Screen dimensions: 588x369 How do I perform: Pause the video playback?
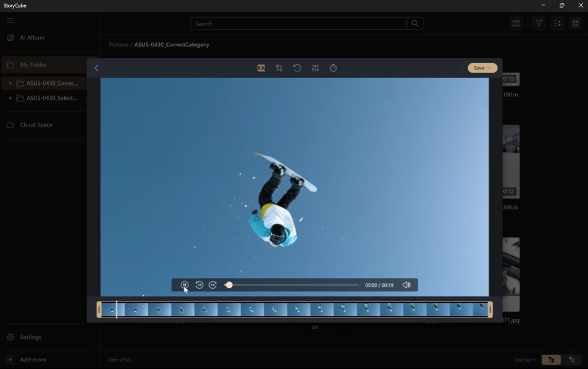click(185, 285)
